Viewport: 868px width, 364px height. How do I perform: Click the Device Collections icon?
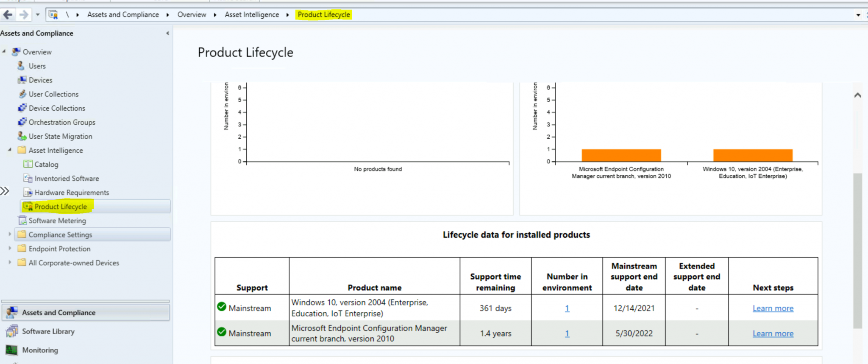[22, 108]
